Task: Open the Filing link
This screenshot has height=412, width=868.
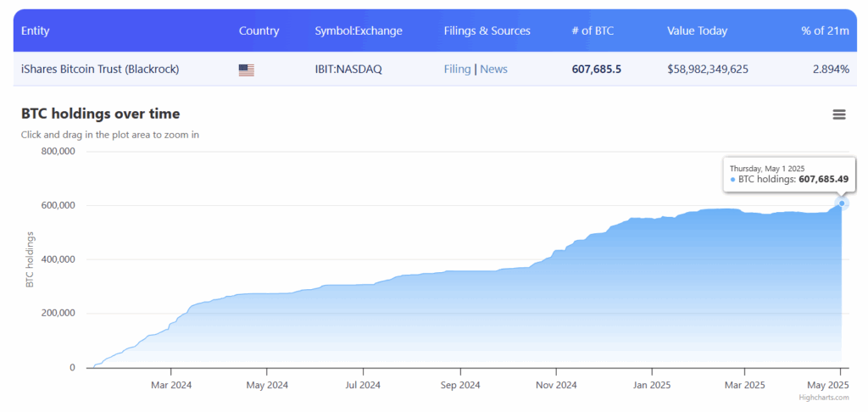Action: point(457,70)
